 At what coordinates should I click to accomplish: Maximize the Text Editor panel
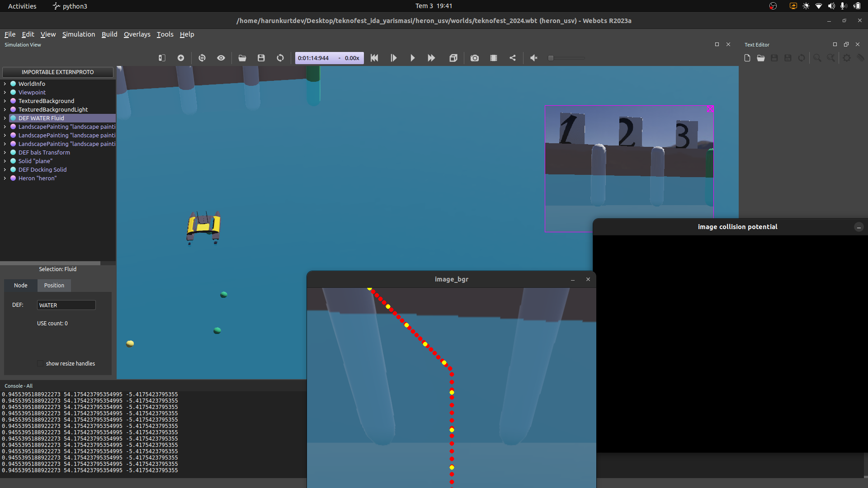point(835,44)
